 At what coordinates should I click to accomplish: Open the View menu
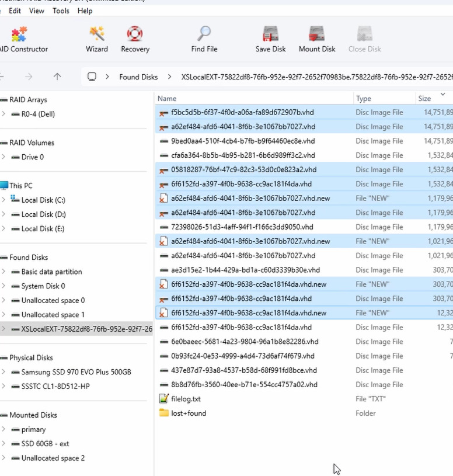[36, 11]
